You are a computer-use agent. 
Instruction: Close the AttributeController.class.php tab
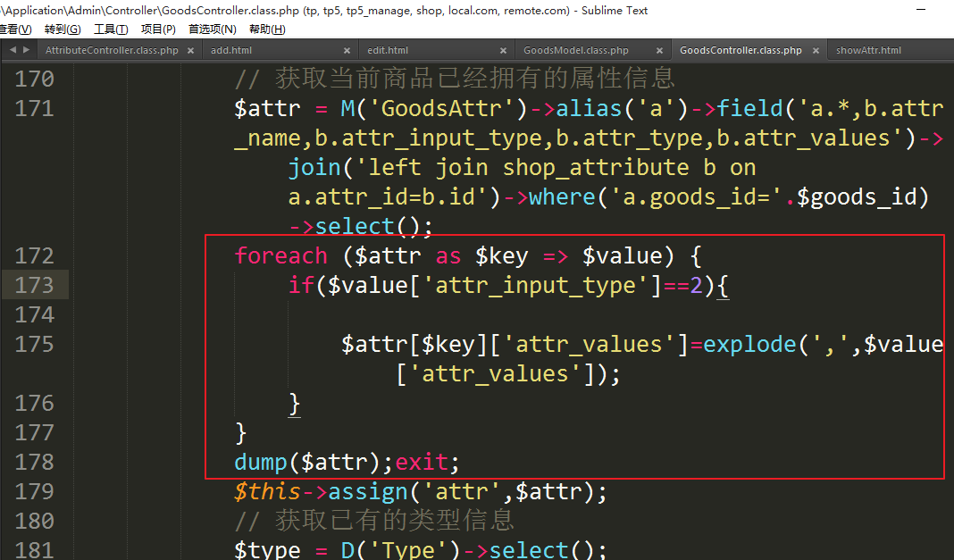(191, 51)
